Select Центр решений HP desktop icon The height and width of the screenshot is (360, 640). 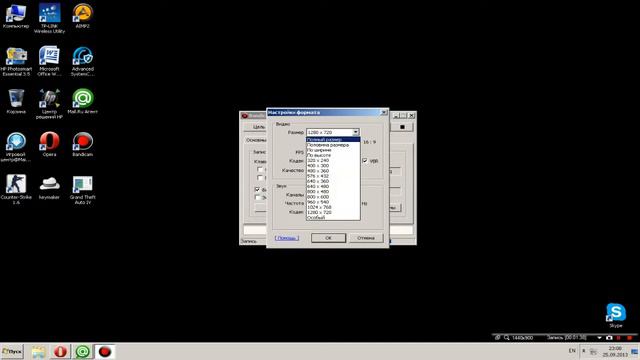pyautogui.click(x=49, y=104)
